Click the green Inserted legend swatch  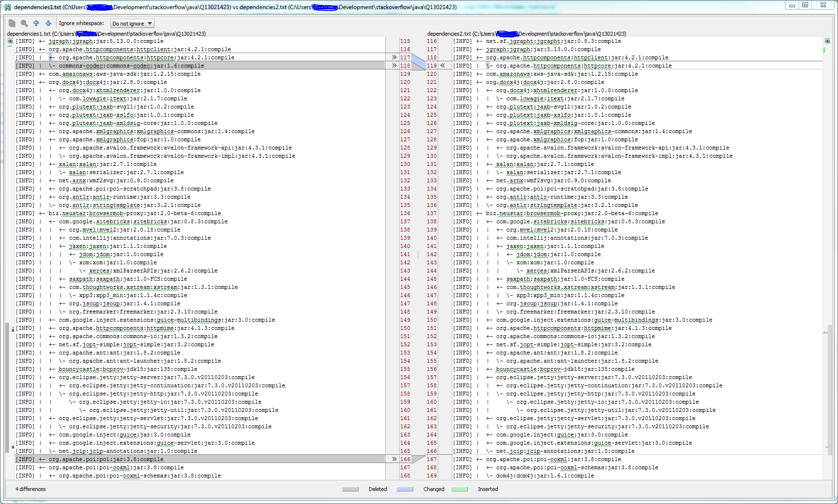460,489
